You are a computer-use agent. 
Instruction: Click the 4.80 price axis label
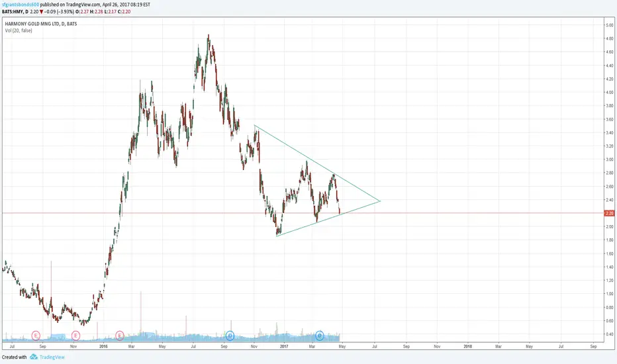(x=610, y=38)
